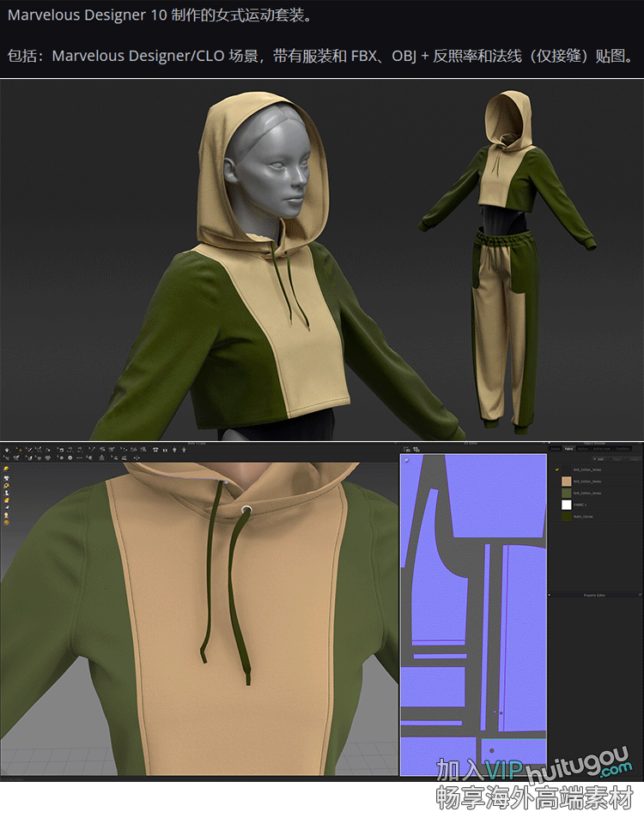Click the first icon in second toolbar row
This screenshot has width=644, height=824.
(x=7, y=457)
